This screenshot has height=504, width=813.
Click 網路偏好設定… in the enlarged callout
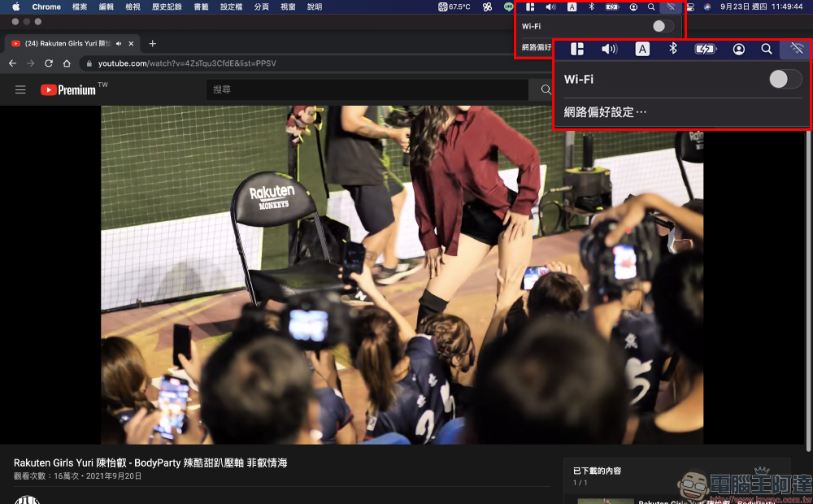[605, 112]
